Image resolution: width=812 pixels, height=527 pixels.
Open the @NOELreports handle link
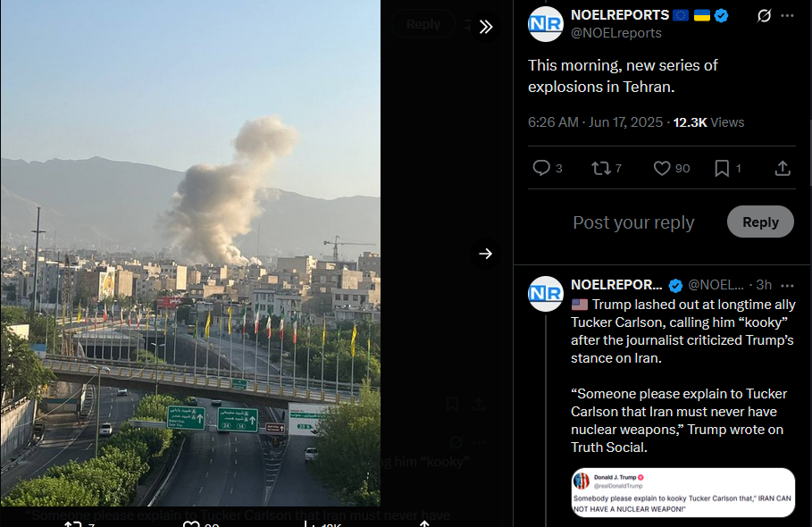pyautogui.click(x=615, y=33)
